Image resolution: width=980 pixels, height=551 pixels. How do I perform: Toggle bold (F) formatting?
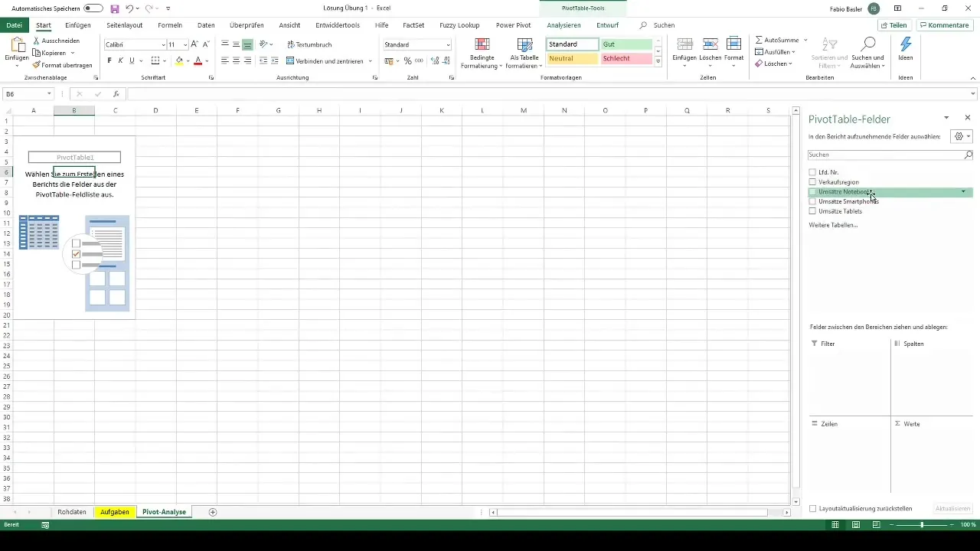(x=109, y=60)
